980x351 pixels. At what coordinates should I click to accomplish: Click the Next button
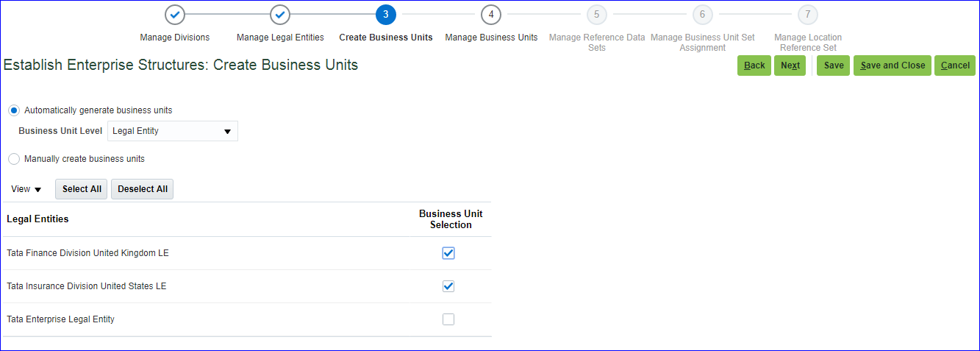pyautogui.click(x=790, y=65)
